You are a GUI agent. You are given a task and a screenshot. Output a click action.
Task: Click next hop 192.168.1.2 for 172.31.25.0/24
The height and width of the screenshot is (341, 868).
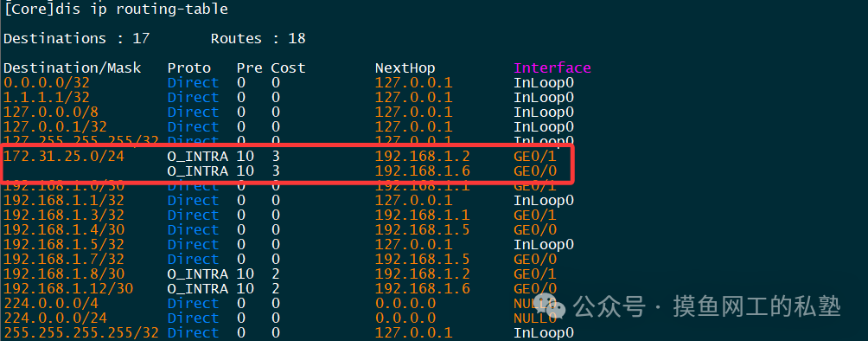(423, 157)
